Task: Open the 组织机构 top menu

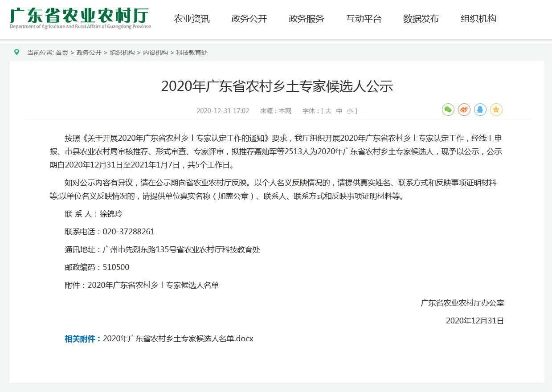Action: tap(478, 19)
